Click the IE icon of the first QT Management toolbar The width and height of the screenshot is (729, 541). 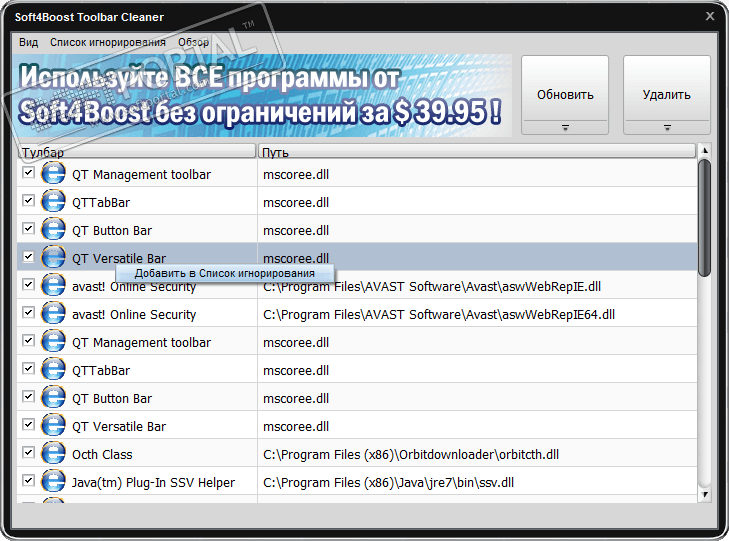[53, 173]
